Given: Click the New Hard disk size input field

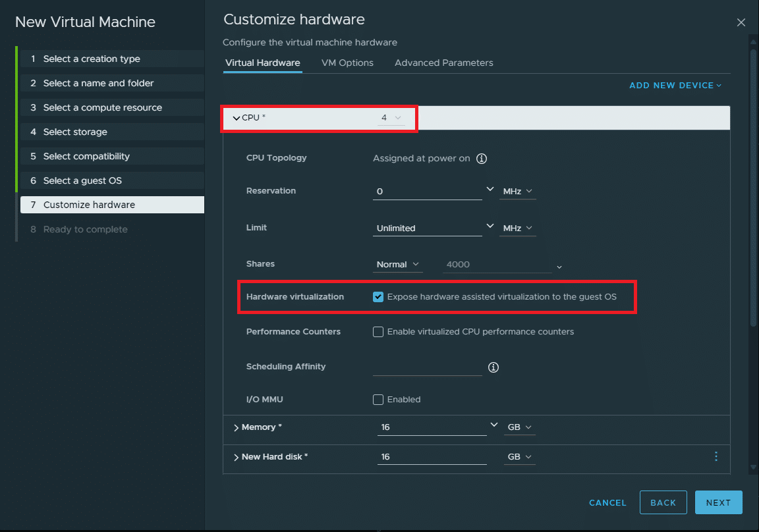Looking at the screenshot, I should 432,457.
